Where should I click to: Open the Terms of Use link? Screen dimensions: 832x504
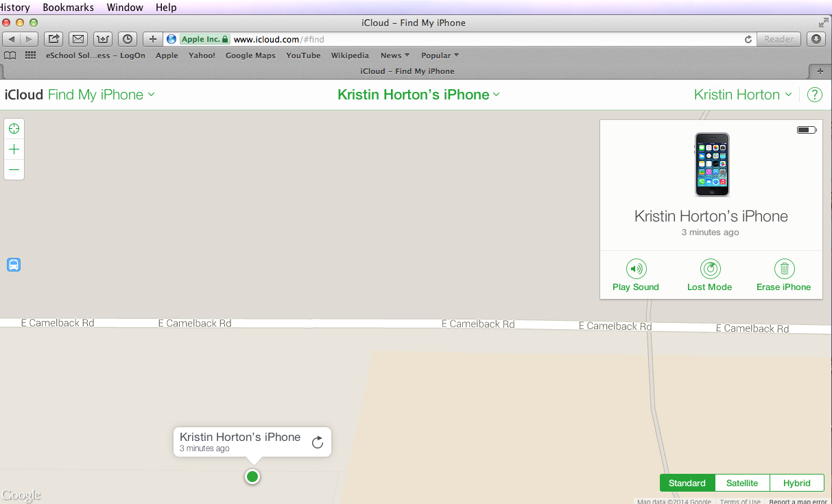740,501
